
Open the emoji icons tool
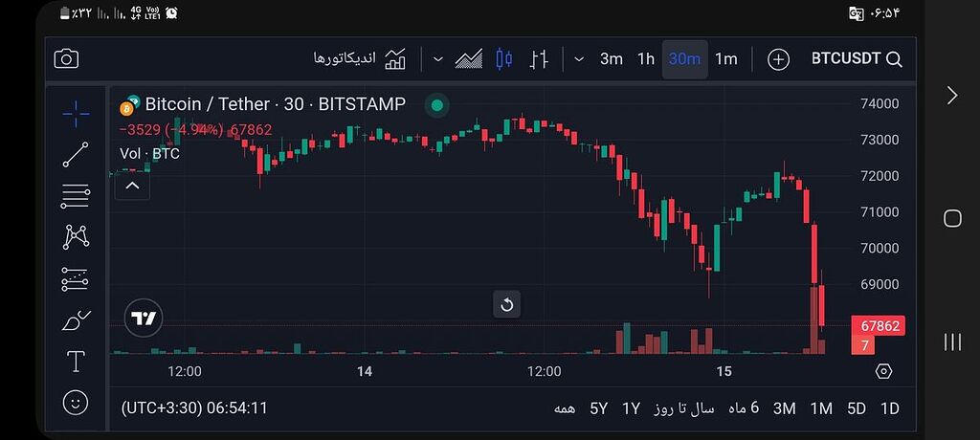click(76, 402)
